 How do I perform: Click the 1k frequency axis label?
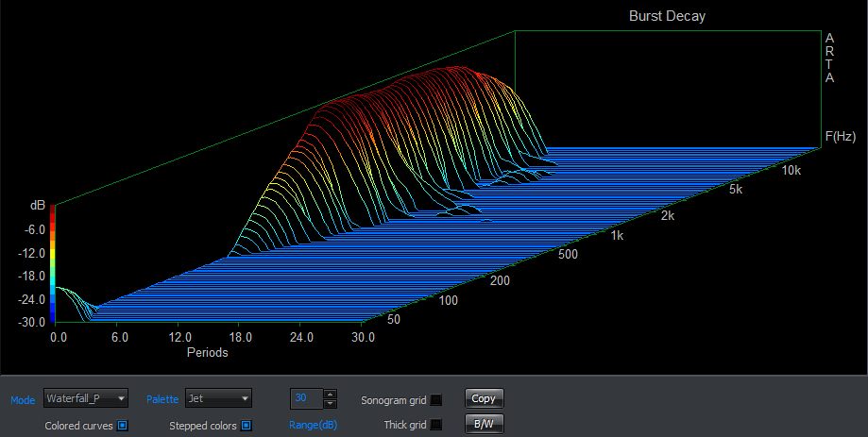617,234
